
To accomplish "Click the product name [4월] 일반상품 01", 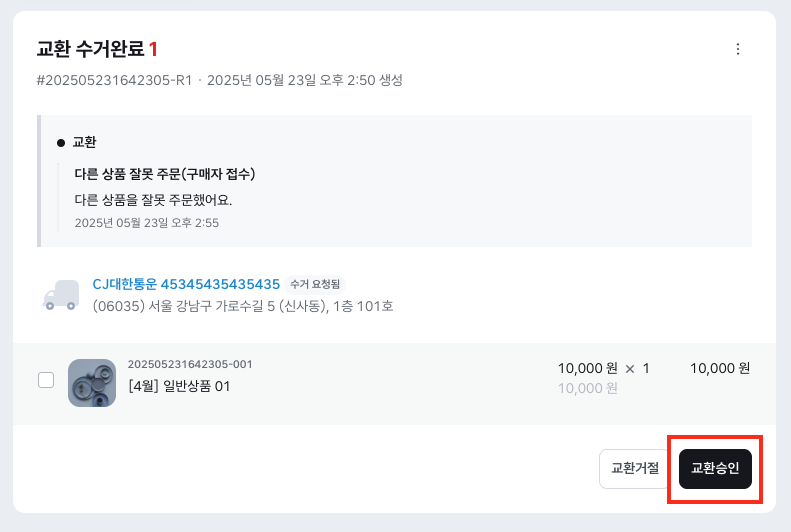I will [179, 386].
